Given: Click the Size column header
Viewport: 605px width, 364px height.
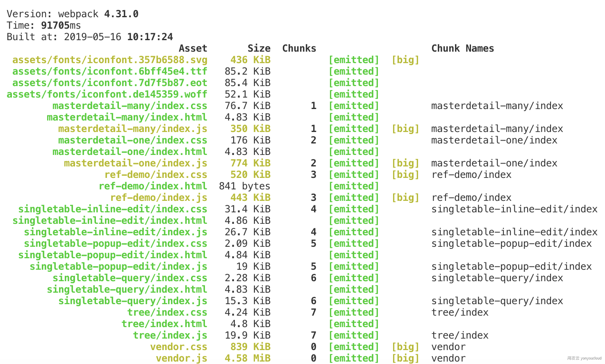Looking at the screenshot, I should 259,48.
